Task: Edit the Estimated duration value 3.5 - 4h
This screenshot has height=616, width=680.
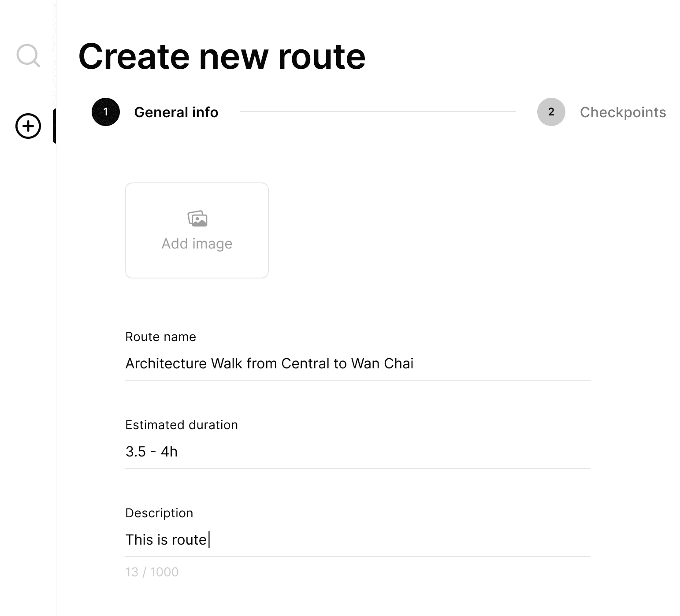Action: 152,452
